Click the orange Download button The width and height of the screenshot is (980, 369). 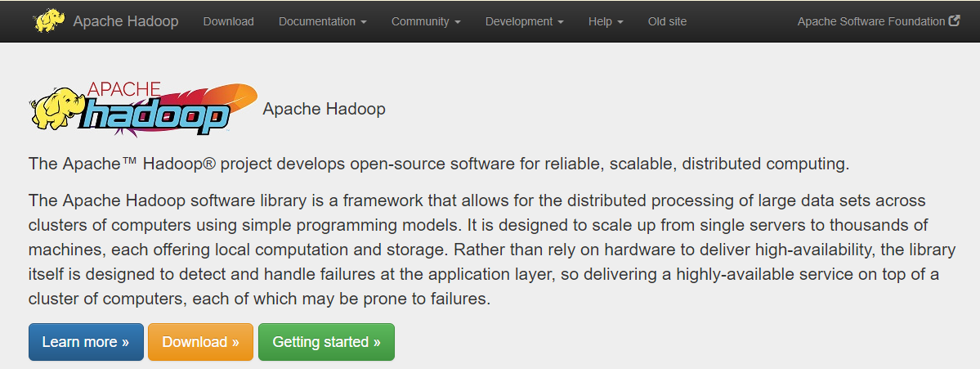200,342
